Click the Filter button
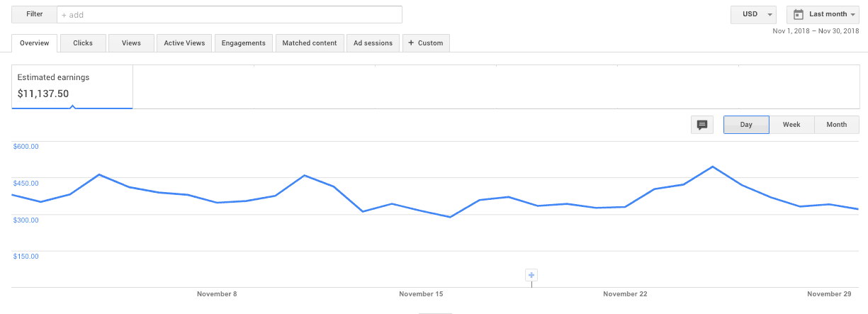Image resolution: width=868 pixels, height=314 pixels. coord(34,14)
